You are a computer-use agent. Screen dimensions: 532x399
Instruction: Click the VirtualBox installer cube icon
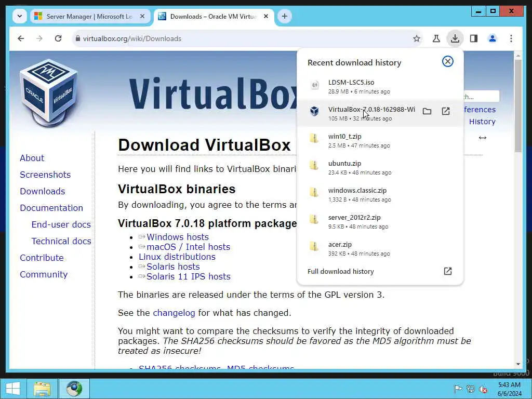click(314, 111)
